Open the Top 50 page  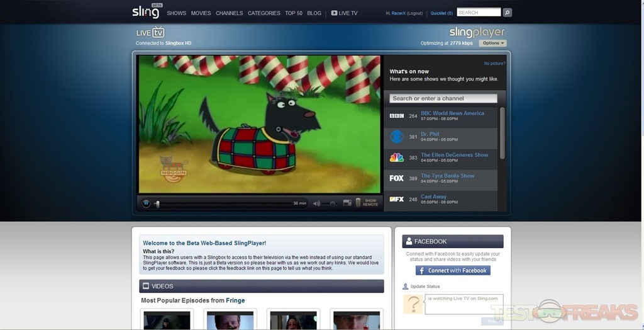click(293, 13)
